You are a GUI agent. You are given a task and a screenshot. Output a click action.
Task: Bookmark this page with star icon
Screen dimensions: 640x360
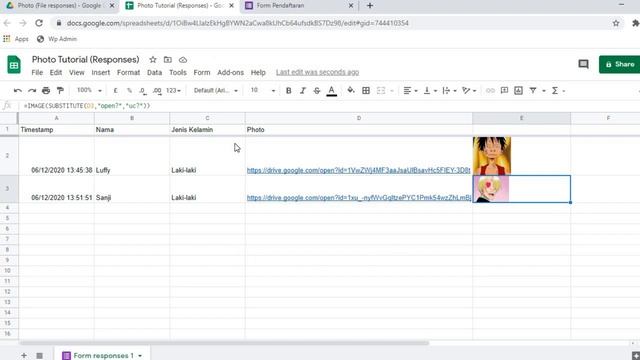point(616,23)
